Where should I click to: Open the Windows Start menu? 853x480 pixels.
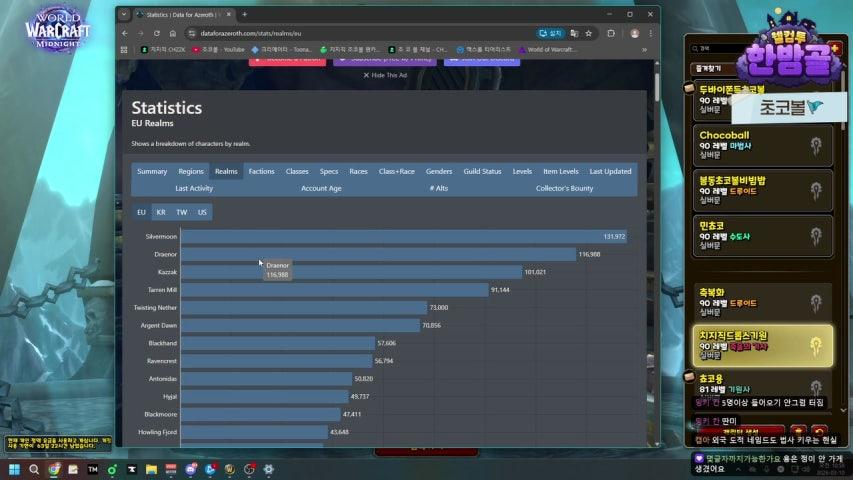[x=14, y=469]
